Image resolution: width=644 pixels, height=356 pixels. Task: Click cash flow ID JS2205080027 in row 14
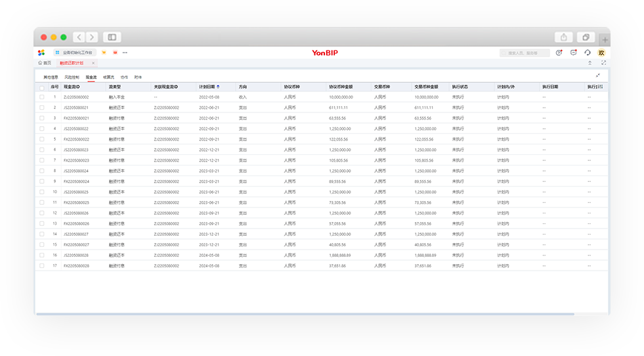click(76, 234)
